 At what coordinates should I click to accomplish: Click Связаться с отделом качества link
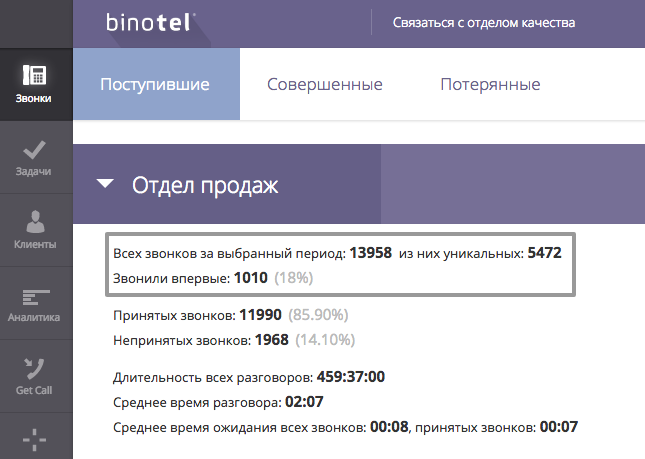pyautogui.click(x=484, y=23)
